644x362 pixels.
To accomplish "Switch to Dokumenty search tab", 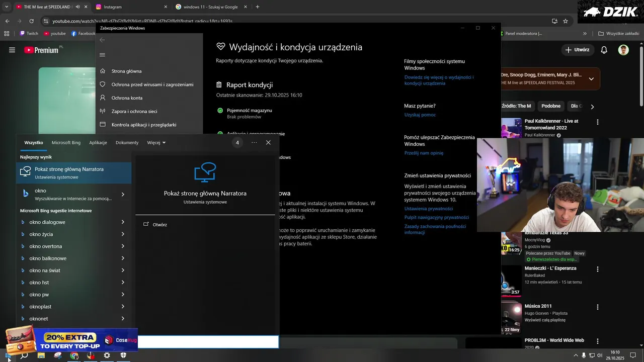I will 127,143.
